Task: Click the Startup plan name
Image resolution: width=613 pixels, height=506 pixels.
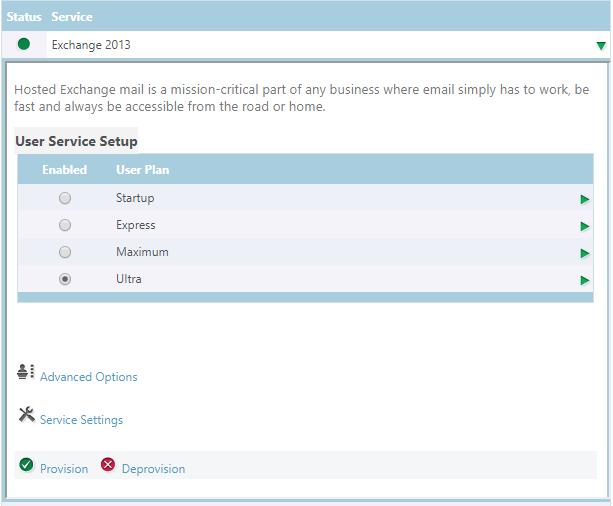Action: [135, 198]
